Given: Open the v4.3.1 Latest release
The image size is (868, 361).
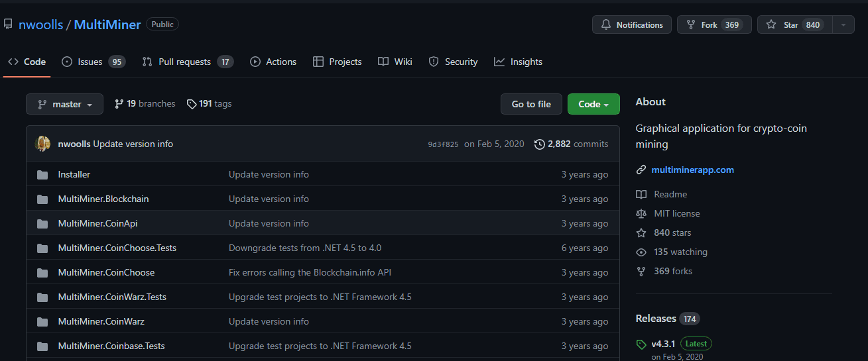Looking at the screenshot, I should coord(682,344).
